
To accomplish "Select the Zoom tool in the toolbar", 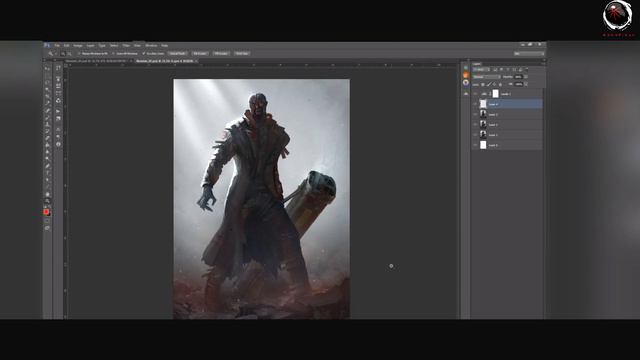I will [x=47, y=201].
